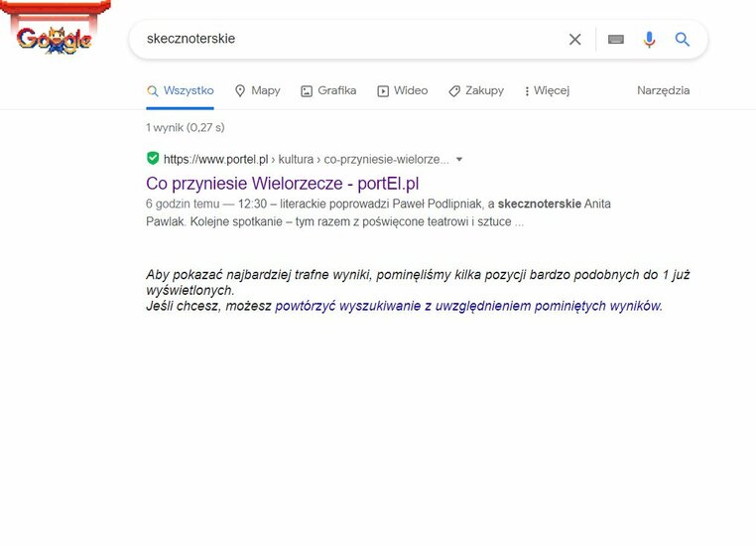
Task: Click the blue magnifier search button
Action: click(x=682, y=39)
